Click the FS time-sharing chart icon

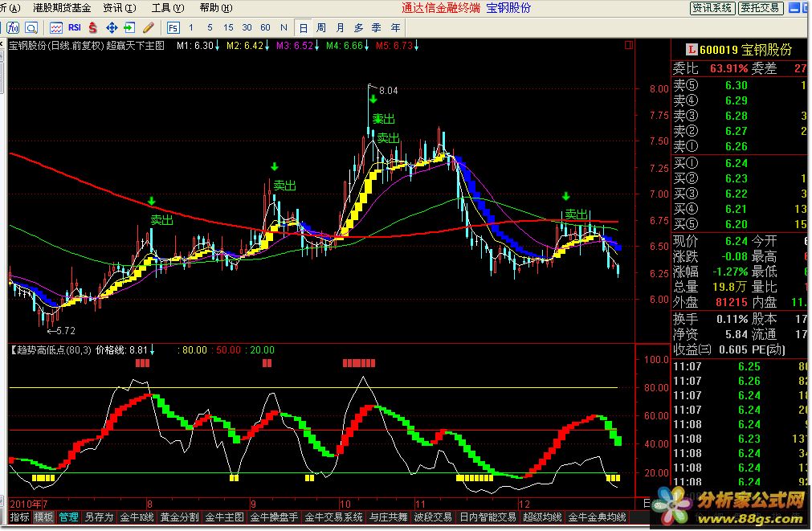[173, 28]
